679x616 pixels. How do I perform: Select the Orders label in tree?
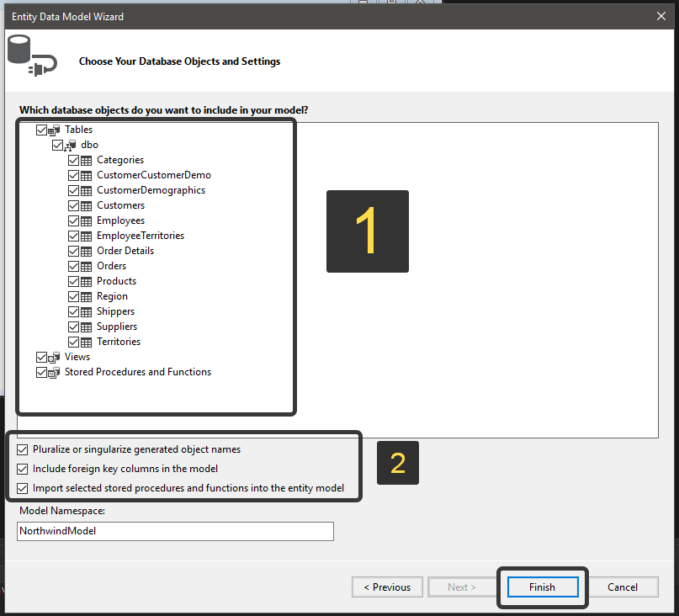tap(111, 266)
